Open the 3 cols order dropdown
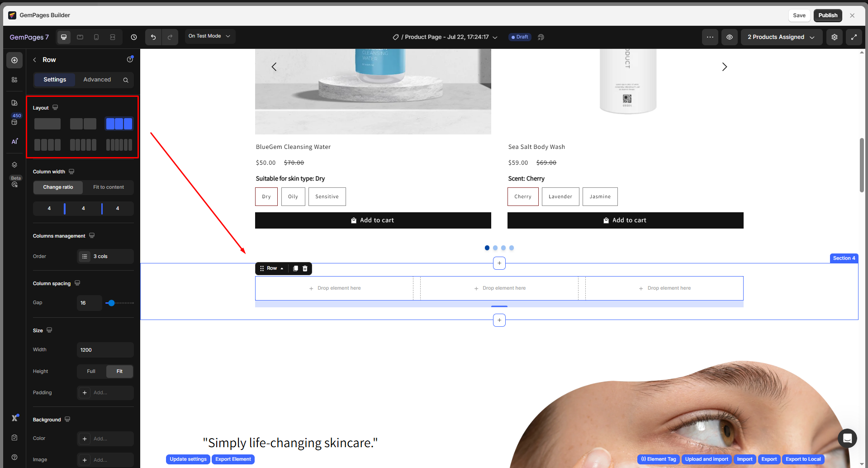The width and height of the screenshot is (868, 468). [105, 257]
